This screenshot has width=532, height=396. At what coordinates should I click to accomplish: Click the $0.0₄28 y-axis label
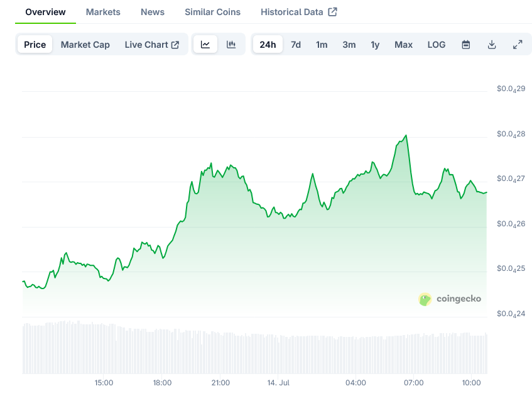(511, 134)
